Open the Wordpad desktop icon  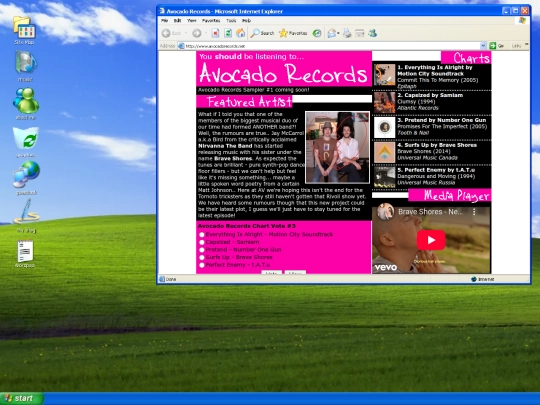(25, 251)
